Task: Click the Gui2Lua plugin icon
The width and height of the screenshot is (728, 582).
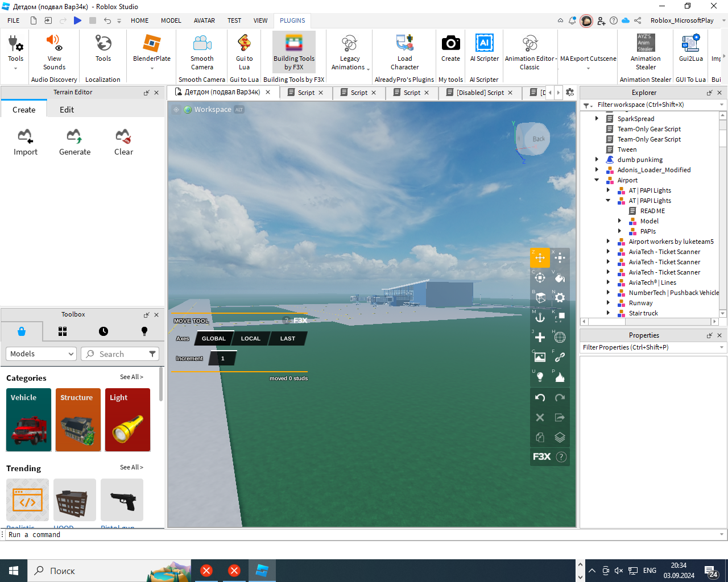Action: click(x=690, y=48)
